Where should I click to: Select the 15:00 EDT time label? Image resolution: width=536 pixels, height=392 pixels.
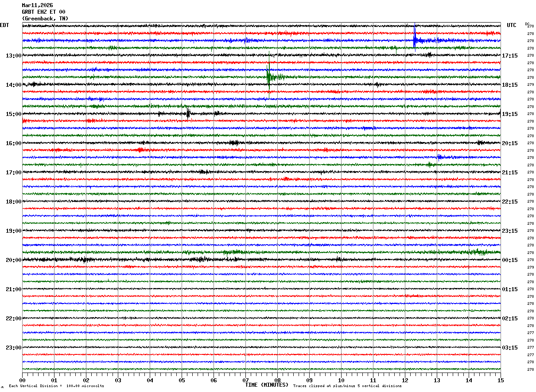click(x=13, y=114)
